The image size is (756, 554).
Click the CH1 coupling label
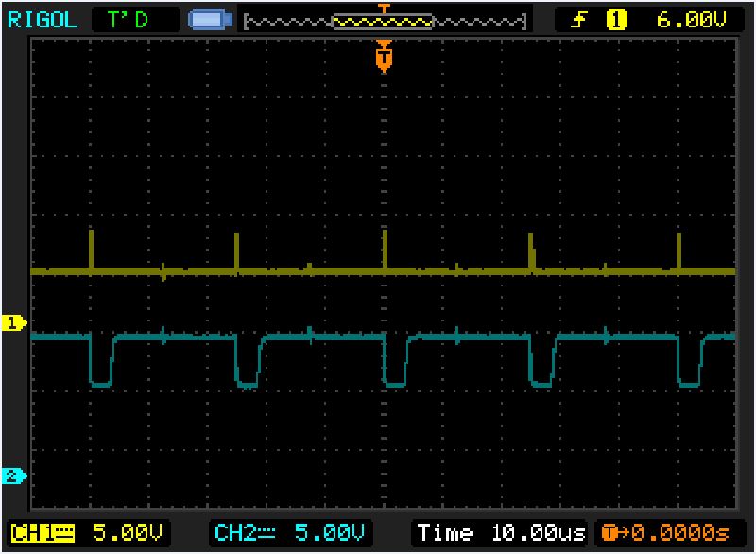coord(43,533)
